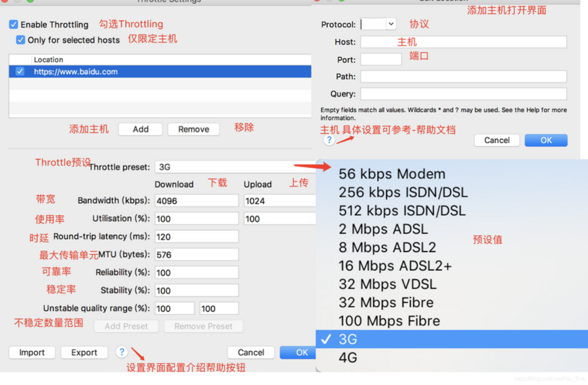Select the 56 kbps Modem preset
Viewport: 588px width, 385px height.
click(x=452, y=174)
